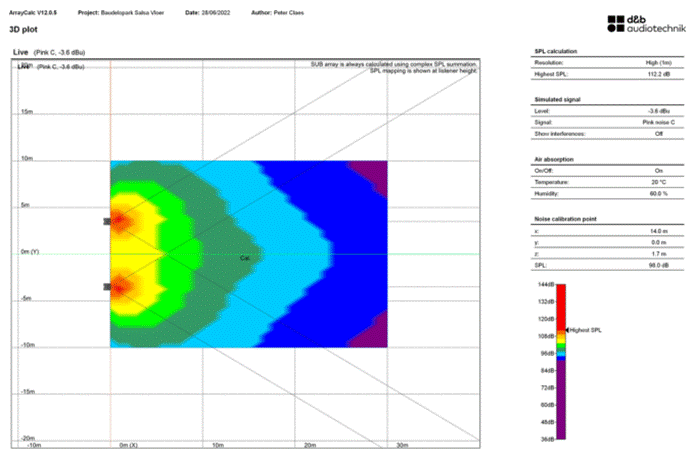
Task: Click the '20m' X-axis label
Action: [x=310, y=445]
